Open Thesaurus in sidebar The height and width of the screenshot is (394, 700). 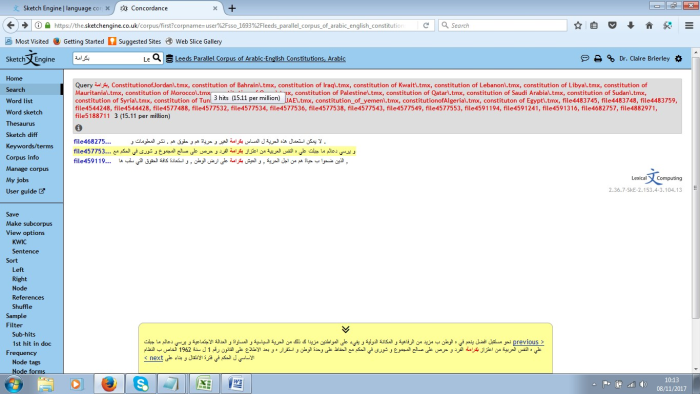coord(20,124)
